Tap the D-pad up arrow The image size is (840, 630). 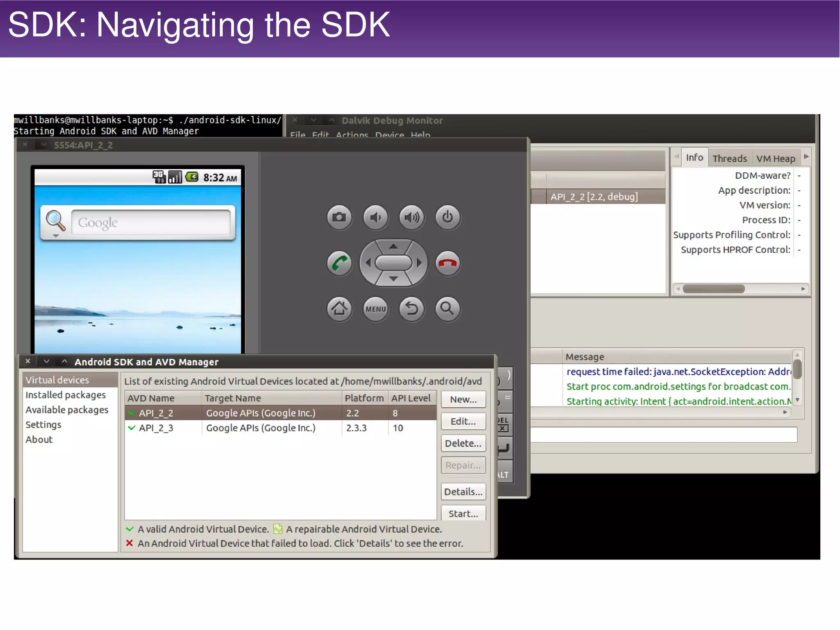click(393, 247)
